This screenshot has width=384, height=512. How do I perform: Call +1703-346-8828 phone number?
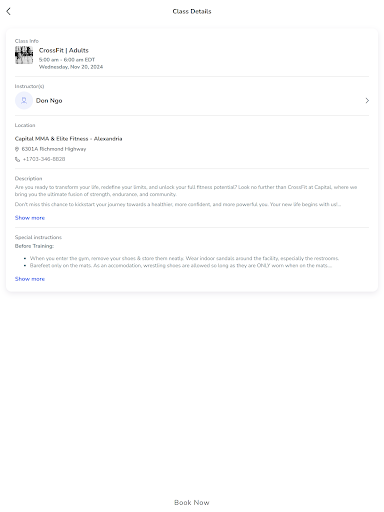(x=44, y=159)
